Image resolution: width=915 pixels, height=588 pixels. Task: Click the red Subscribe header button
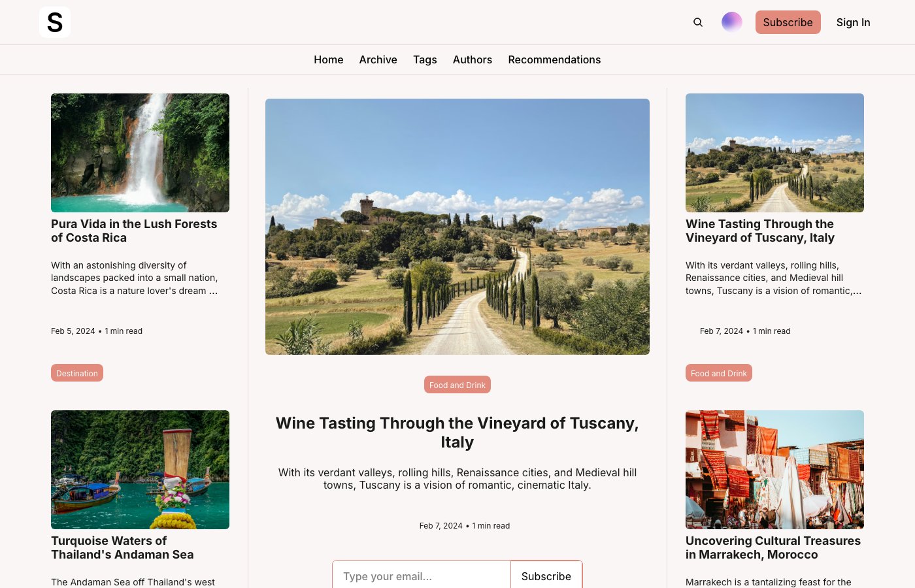click(788, 22)
